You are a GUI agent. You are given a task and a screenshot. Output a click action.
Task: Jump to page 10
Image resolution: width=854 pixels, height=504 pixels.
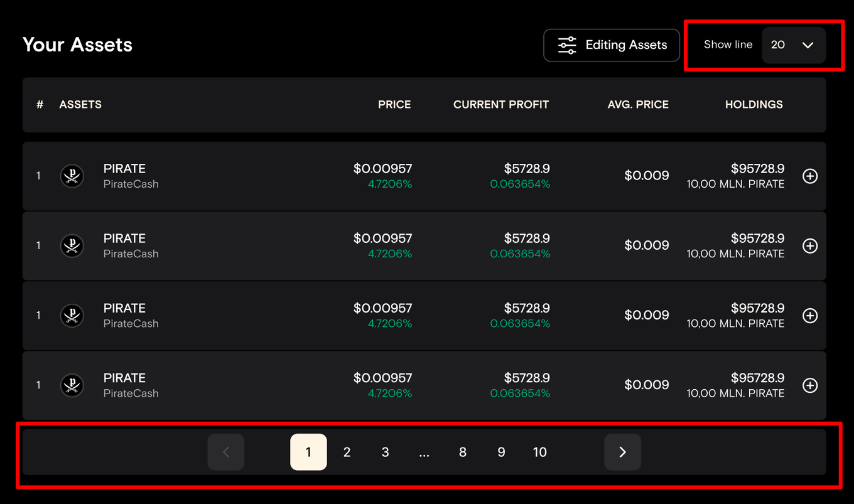pos(539,452)
